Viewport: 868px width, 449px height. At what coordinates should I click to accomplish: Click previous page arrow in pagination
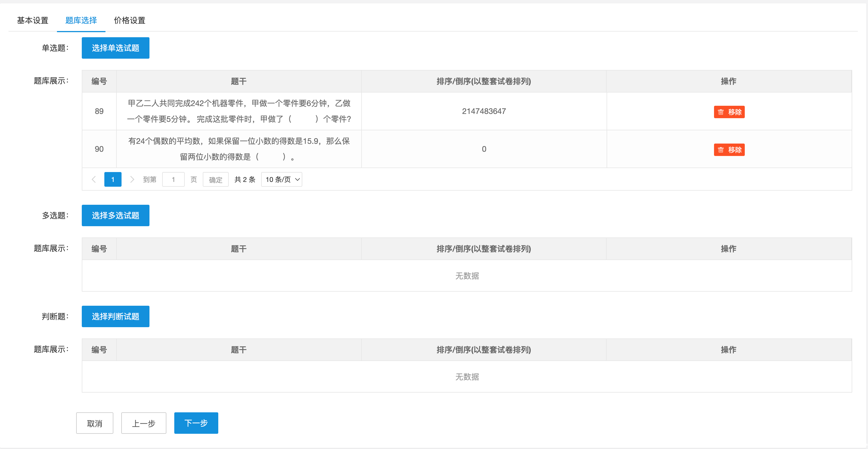(x=94, y=179)
